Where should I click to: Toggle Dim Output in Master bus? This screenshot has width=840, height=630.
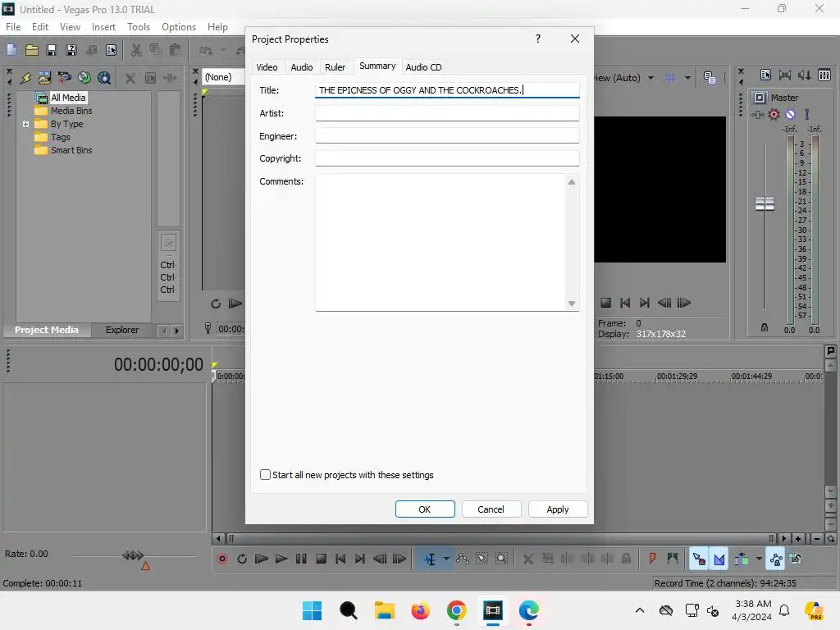click(x=805, y=75)
